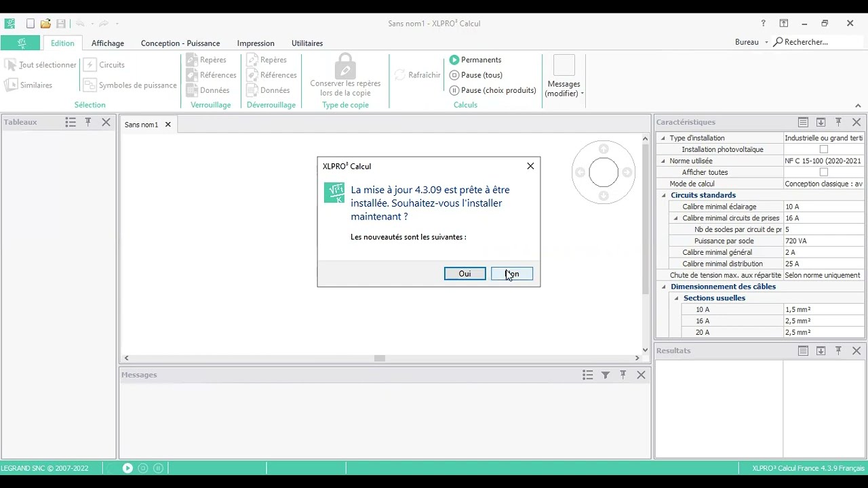
Task: Collapse Sections usuelles group
Action: click(676, 298)
